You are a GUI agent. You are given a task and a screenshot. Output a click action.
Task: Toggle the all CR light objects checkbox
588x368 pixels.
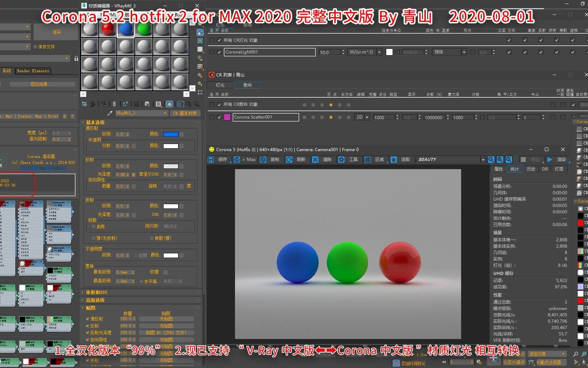point(219,40)
